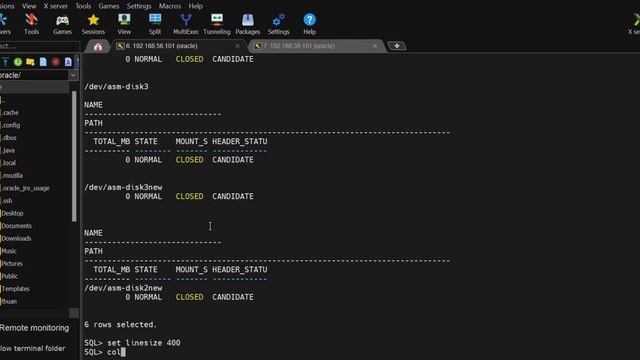The height and width of the screenshot is (360, 640).
Task: Select the Downloads folder
Action: [16, 238]
